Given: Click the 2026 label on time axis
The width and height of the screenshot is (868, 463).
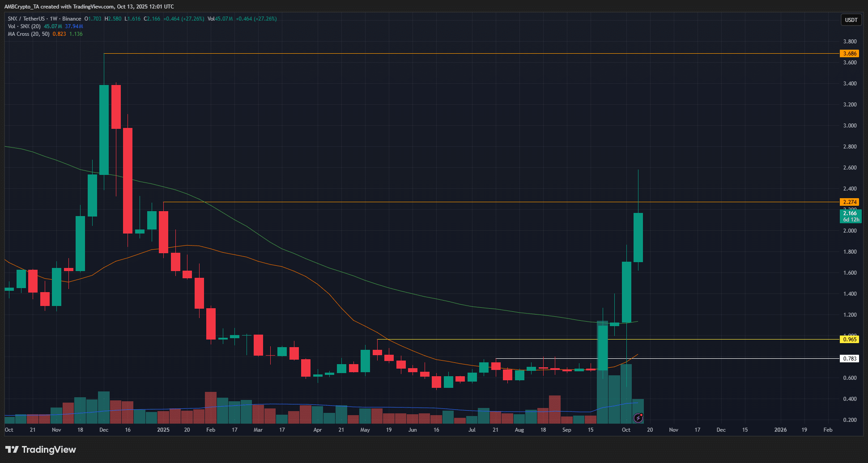Looking at the screenshot, I should [x=780, y=430].
